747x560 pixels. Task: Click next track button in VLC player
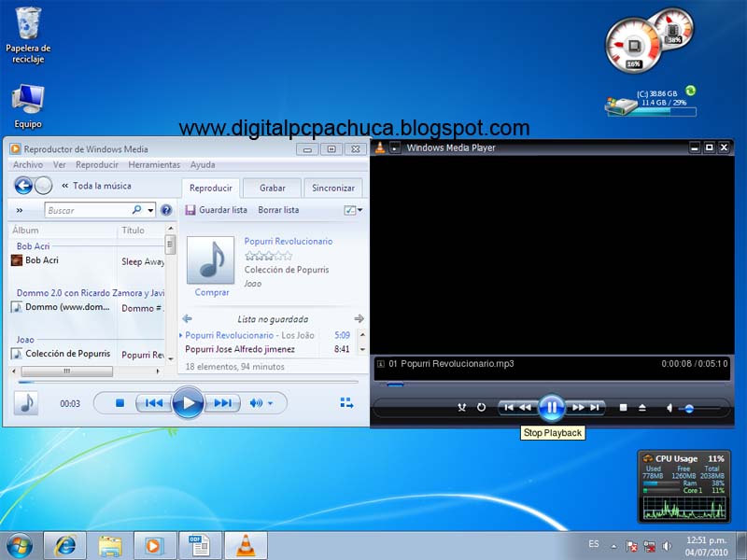point(594,408)
